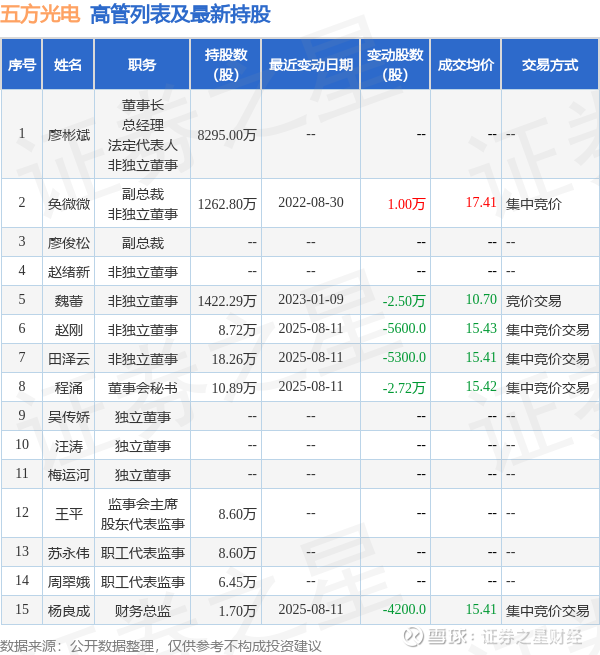Click the 董事会秘书 position cell

click(142, 388)
